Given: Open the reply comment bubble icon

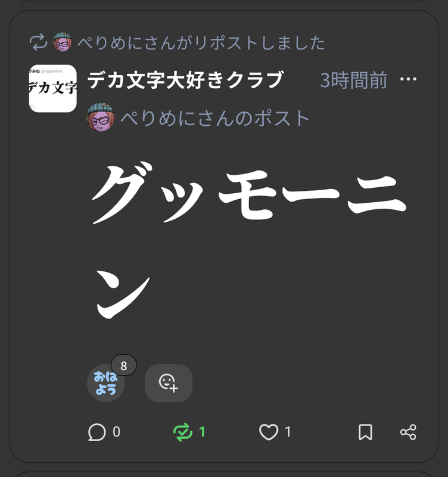Looking at the screenshot, I should [97, 432].
